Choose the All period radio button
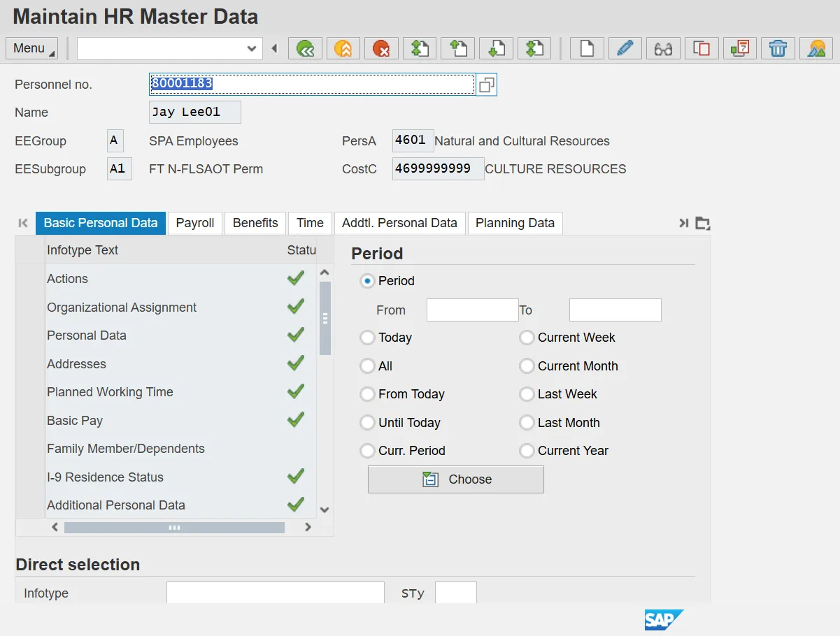840x636 pixels. pyautogui.click(x=367, y=366)
